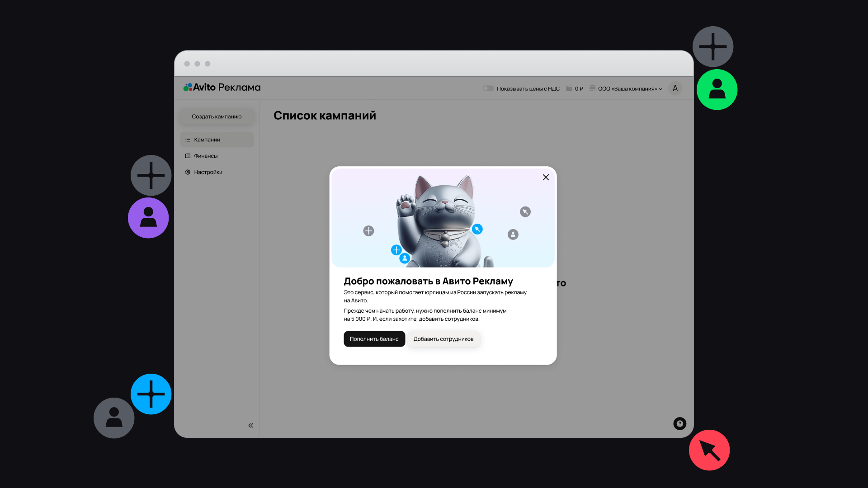Click the red cursor arrow circle
The height and width of the screenshot is (488, 868).
pyautogui.click(x=709, y=450)
